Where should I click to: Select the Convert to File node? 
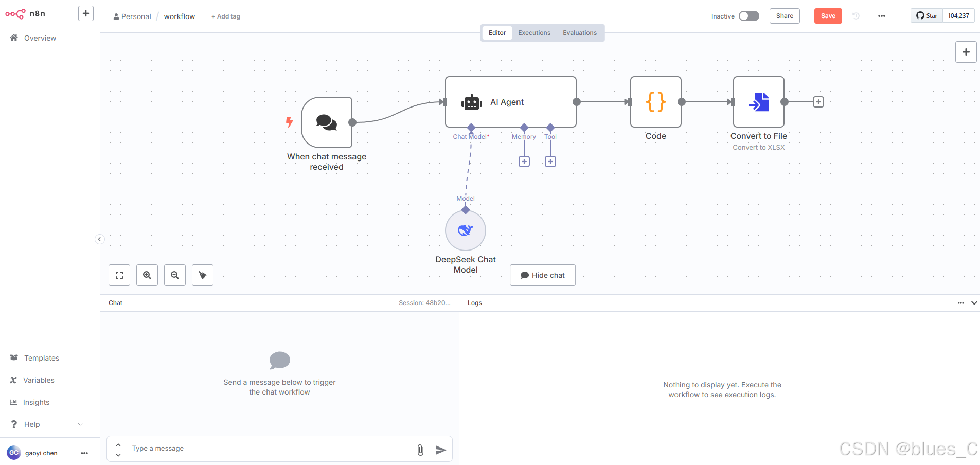coord(759,102)
